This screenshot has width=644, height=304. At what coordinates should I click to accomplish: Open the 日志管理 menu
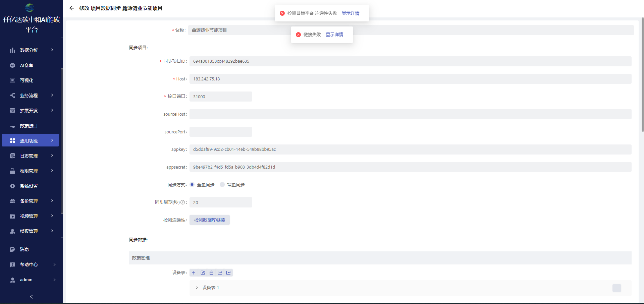pyautogui.click(x=28, y=156)
